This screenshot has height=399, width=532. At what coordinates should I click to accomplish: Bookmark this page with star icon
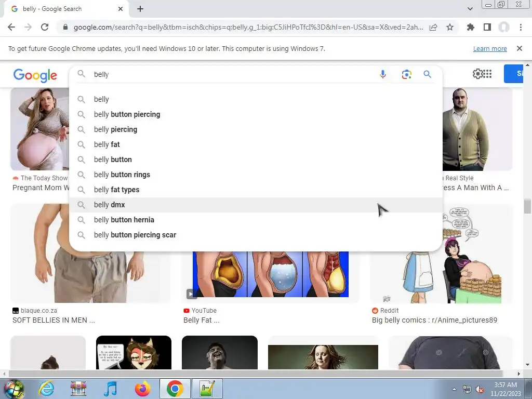pos(450,27)
